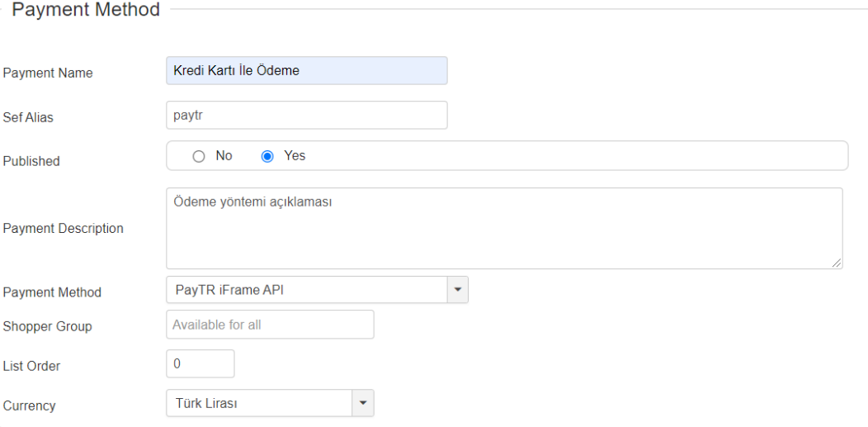Click the Türk Lirası dropdown arrow
This screenshot has width=868, height=427.
(364, 404)
